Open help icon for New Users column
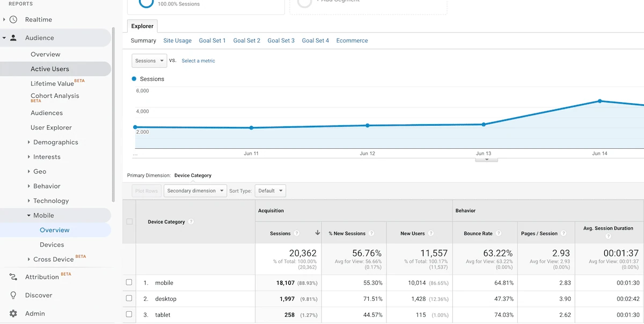 (x=431, y=234)
